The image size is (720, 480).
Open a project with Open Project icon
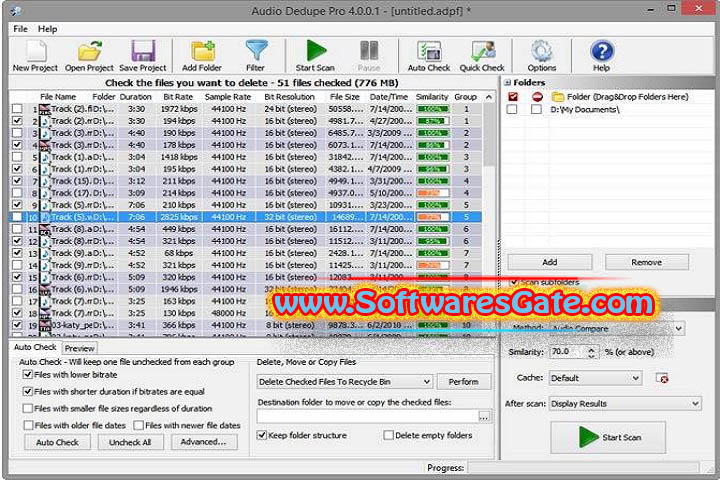[89, 56]
